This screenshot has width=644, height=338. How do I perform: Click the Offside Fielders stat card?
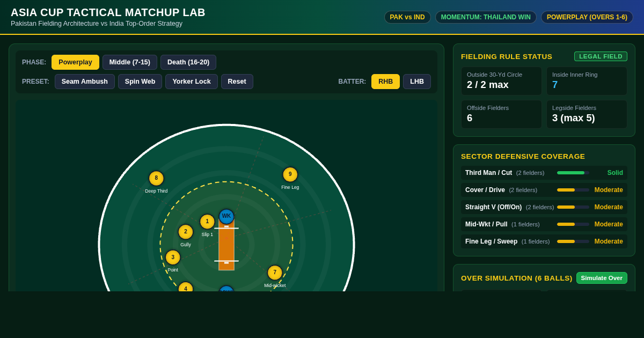pyautogui.click(x=501, y=114)
